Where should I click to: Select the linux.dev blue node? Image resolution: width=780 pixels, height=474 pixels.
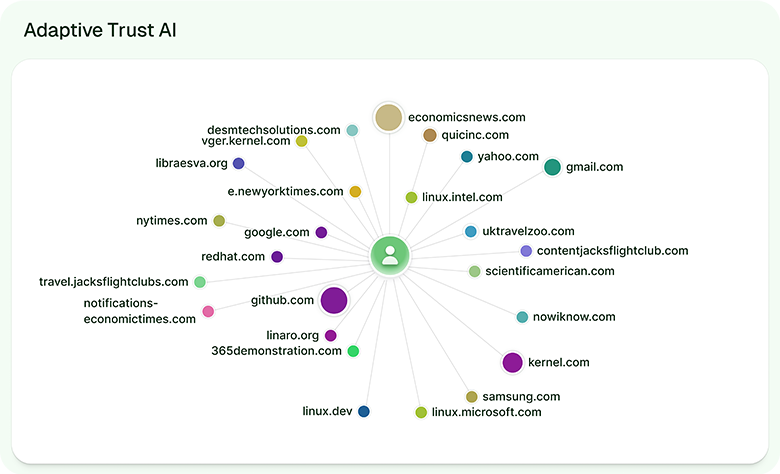(364, 411)
